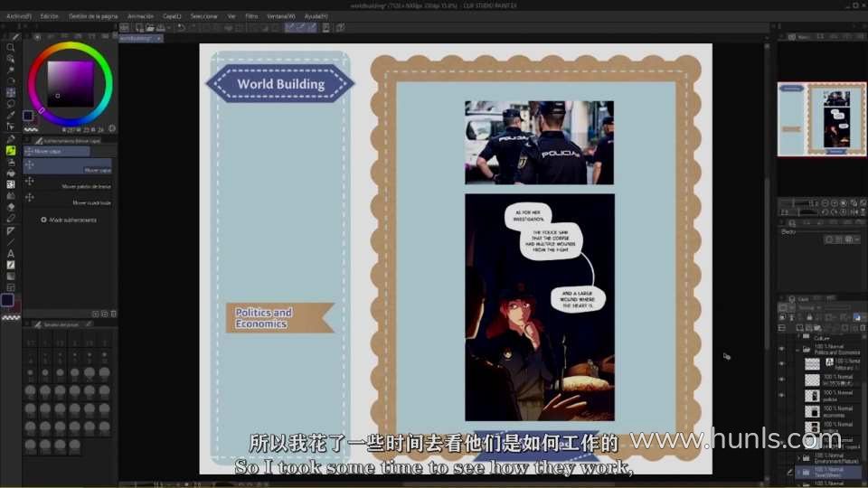
Task: Click the Navigator canvas preview thumbnail
Action: tap(821, 118)
